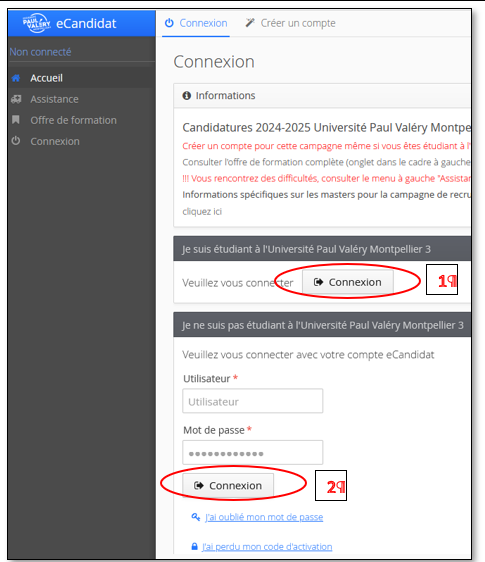The image size is (485, 562).
Task: Click the 'Je ne suis pas étudiant' section header
Action: 322,325
